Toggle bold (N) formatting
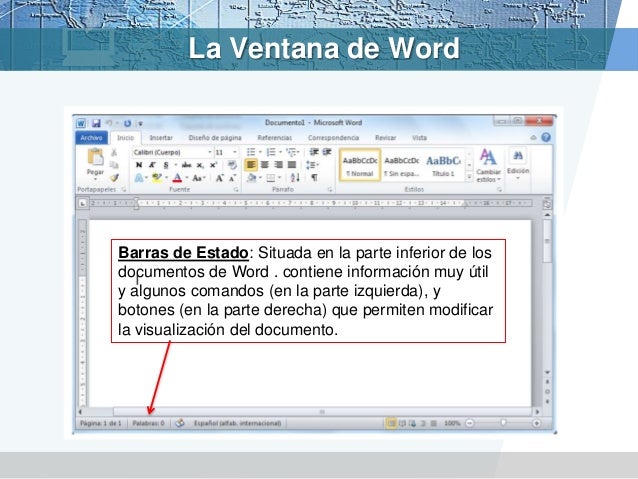Viewport: 638px width, 479px height. click(x=139, y=165)
